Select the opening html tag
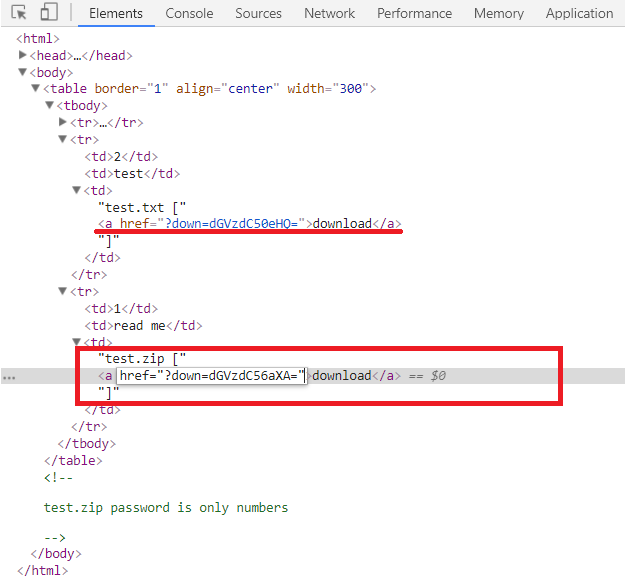The height and width of the screenshot is (577, 625). (x=38, y=39)
